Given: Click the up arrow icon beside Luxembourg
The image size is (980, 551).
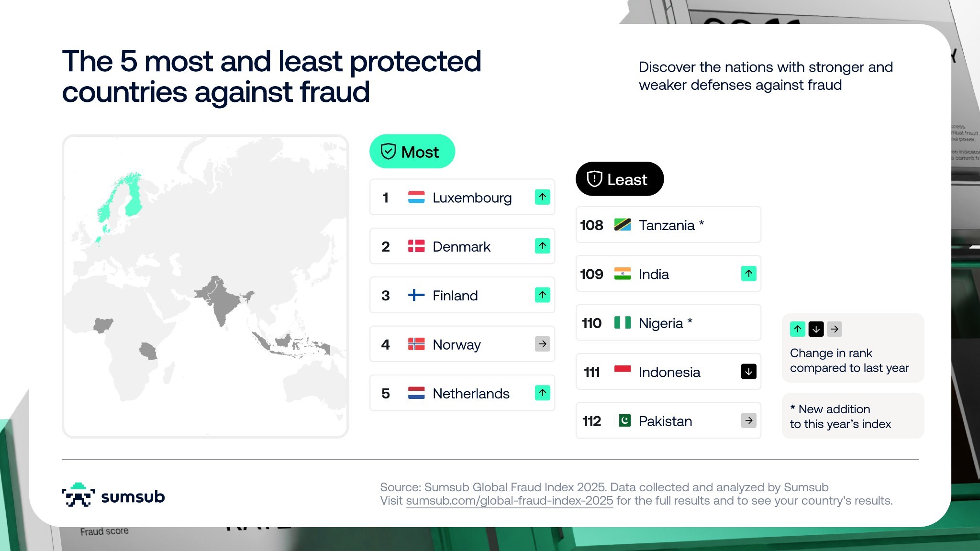Looking at the screenshot, I should [542, 197].
